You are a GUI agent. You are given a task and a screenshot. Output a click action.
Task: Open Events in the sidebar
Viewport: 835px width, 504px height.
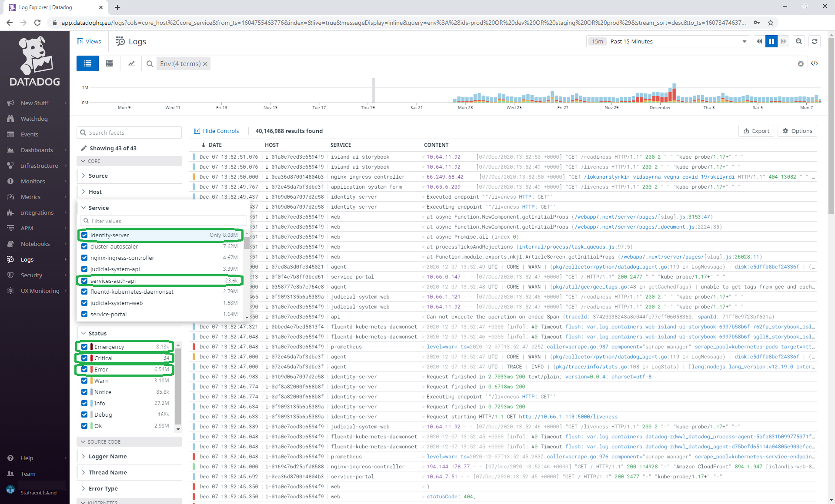click(x=29, y=134)
